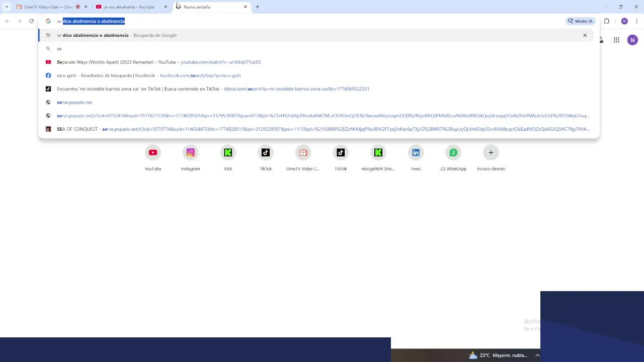The width and height of the screenshot is (644, 362).
Task: Click the recording indicator on OmeTV tab
Action: (78, 7)
